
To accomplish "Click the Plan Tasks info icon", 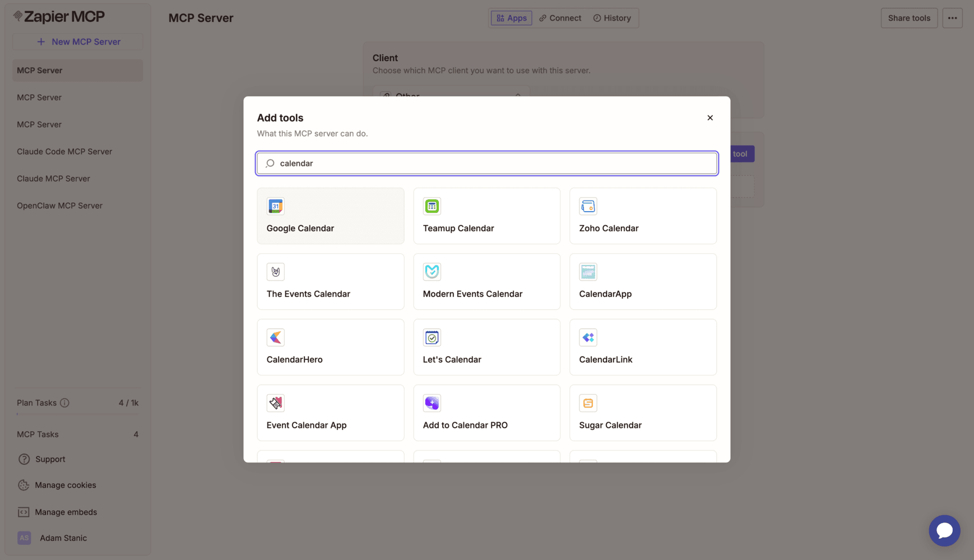I will [64, 403].
